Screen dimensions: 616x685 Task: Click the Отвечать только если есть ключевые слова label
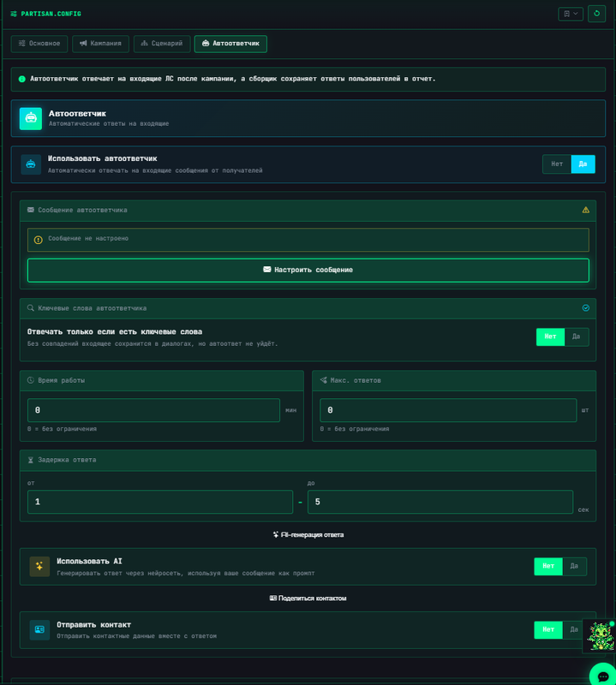point(115,332)
